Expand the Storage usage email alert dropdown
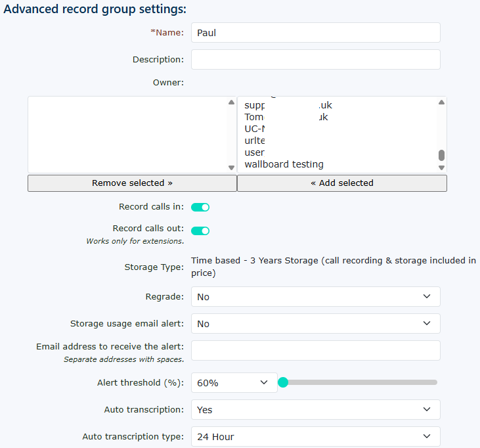This screenshot has width=480, height=448. tap(315, 324)
